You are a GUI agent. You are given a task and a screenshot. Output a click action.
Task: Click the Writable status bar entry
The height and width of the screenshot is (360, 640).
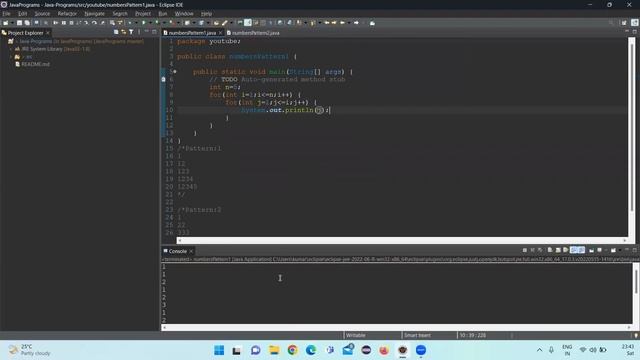pos(356,335)
